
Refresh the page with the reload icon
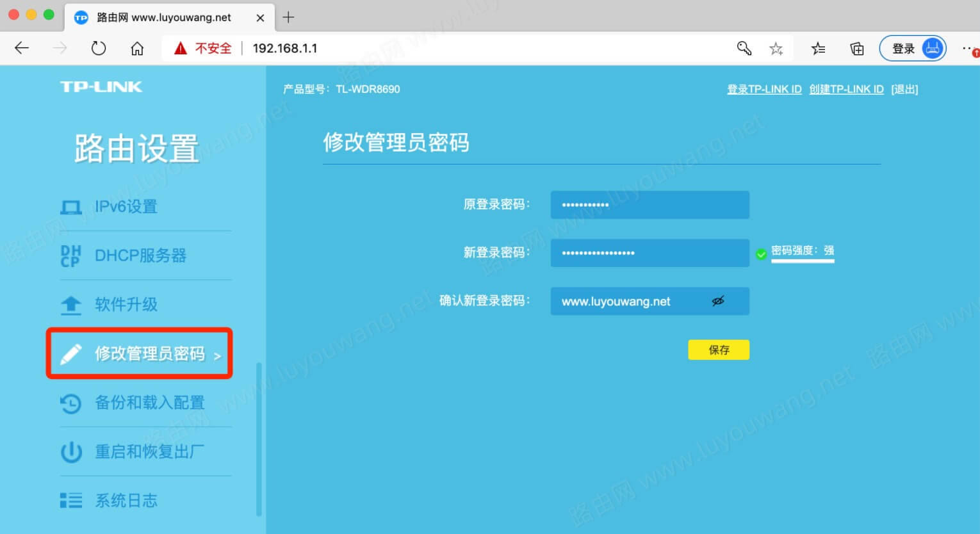click(x=98, y=47)
